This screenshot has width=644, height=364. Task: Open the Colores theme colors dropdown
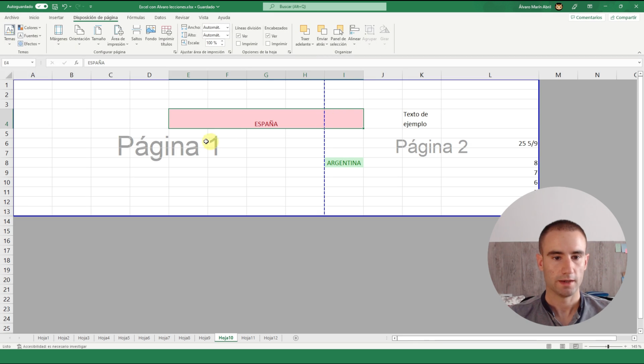30,28
